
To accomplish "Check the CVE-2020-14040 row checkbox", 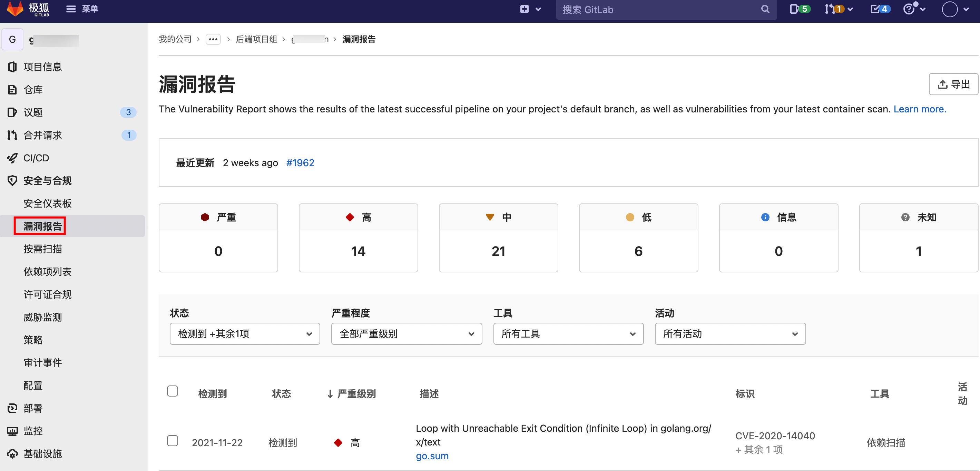I will click(x=172, y=440).
